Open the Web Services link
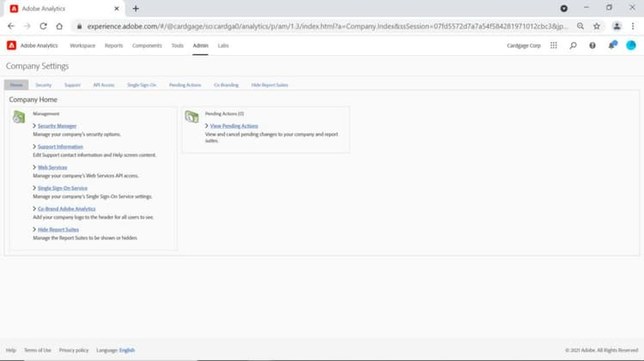Viewport: 644px width, 361px height. (x=52, y=167)
